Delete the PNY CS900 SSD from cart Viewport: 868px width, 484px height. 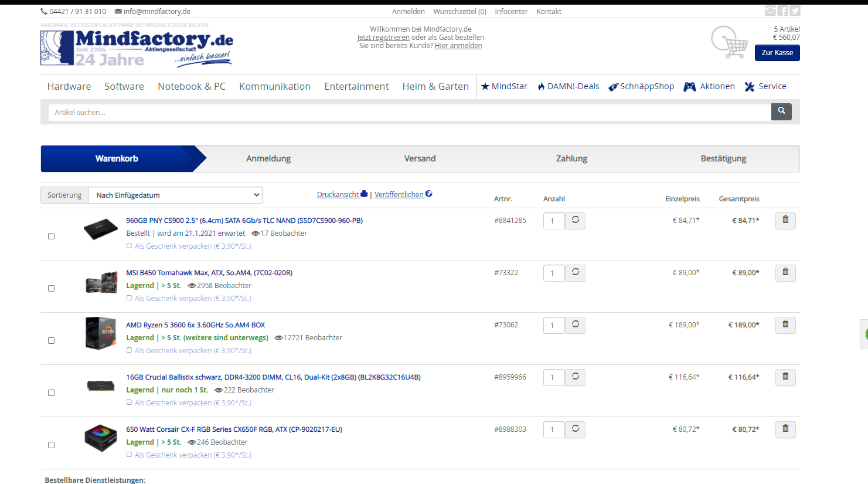pyautogui.click(x=785, y=221)
